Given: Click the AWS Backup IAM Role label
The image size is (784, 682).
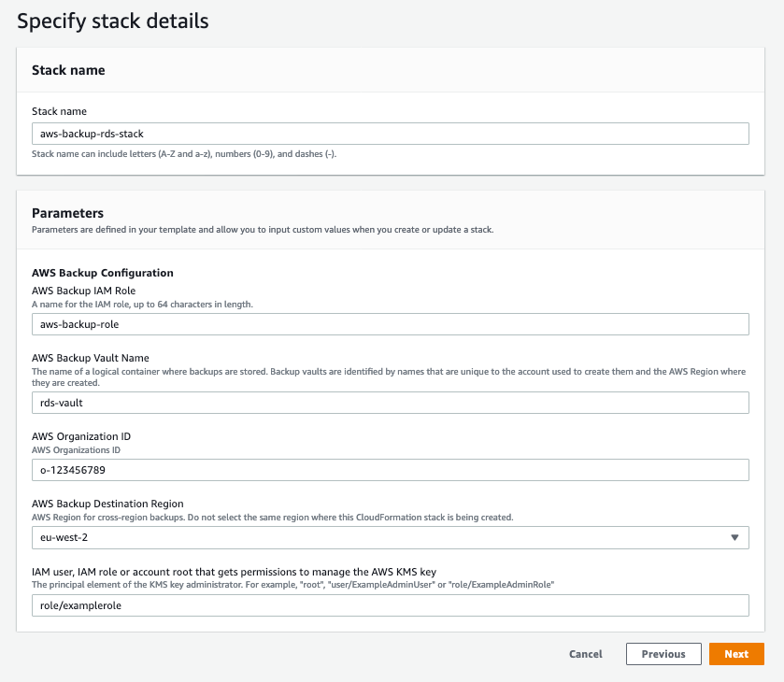Looking at the screenshot, I should 86,291.
